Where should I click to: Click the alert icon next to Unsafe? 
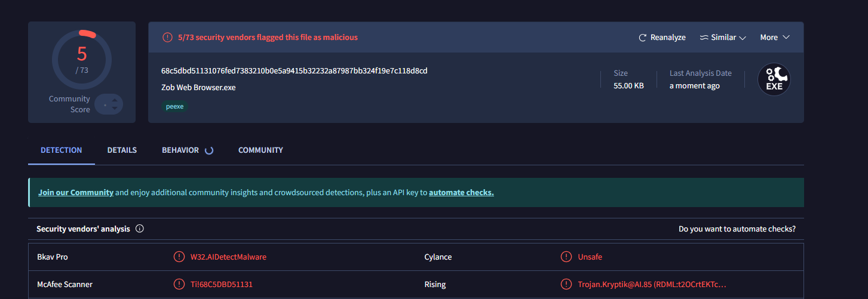566,257
